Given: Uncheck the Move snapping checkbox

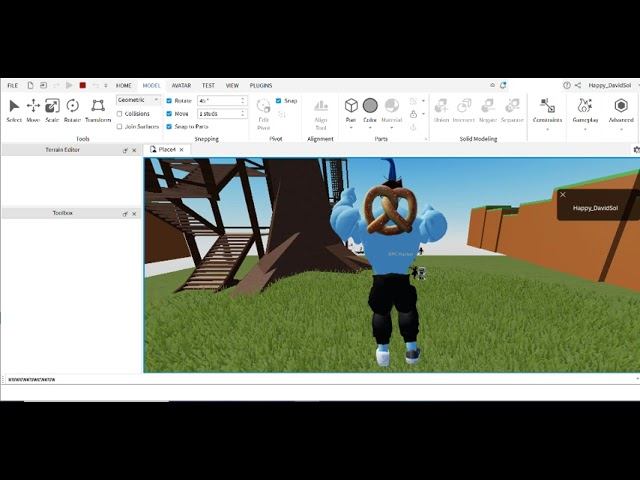Looking at the screenshot, I should 169,113.
